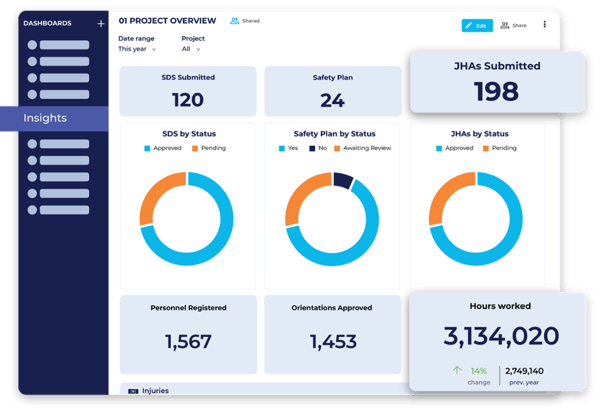Click the Shared people icon
The height and width of the screenshot is (412, 600).
point(234,20)
